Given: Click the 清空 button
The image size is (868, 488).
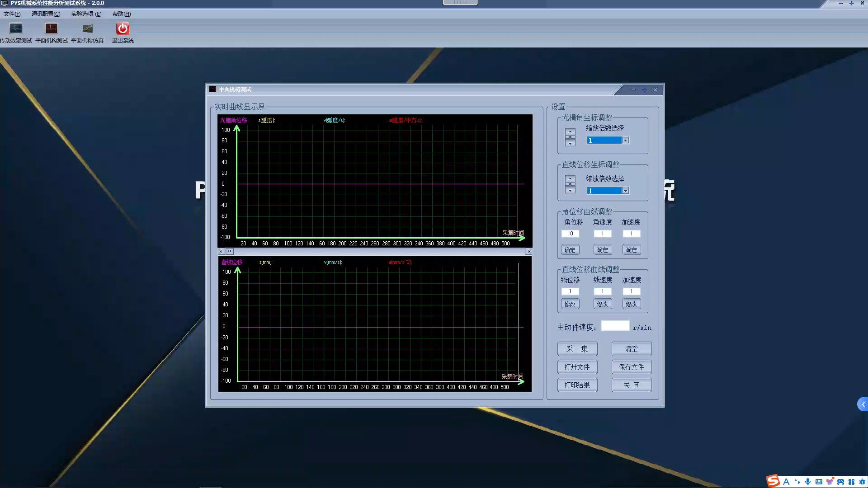Looking at the screenshot, I should click(x=632, y=349).
